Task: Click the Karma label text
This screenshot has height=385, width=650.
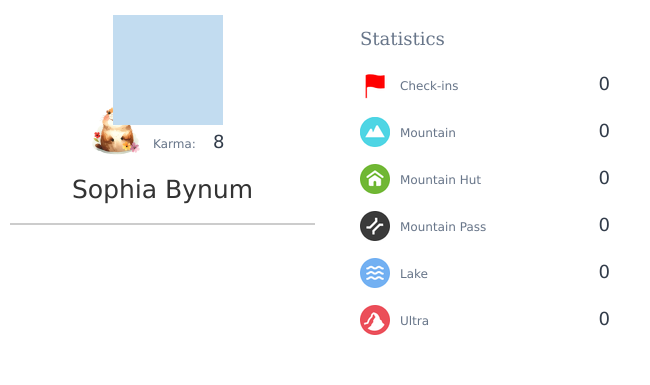Action: pos(174,144)
